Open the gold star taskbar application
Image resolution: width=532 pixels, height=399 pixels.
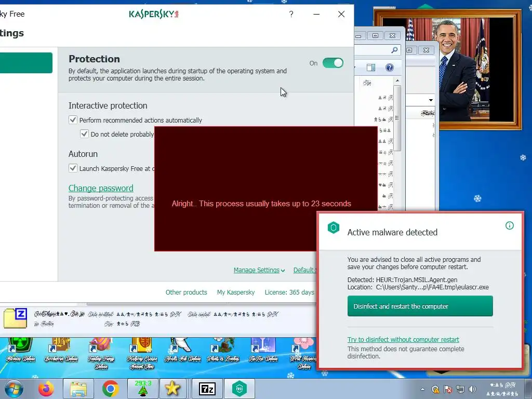click(173, 389)
